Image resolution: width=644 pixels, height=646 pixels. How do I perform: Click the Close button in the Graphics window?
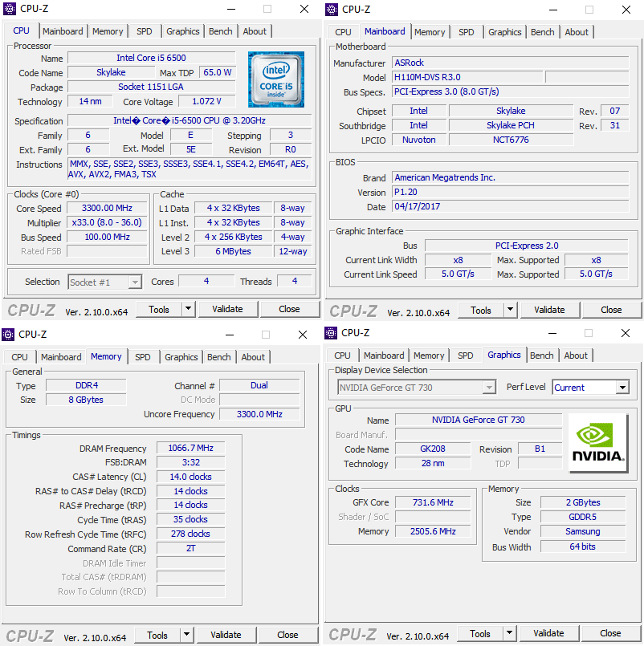coord(610,633)
